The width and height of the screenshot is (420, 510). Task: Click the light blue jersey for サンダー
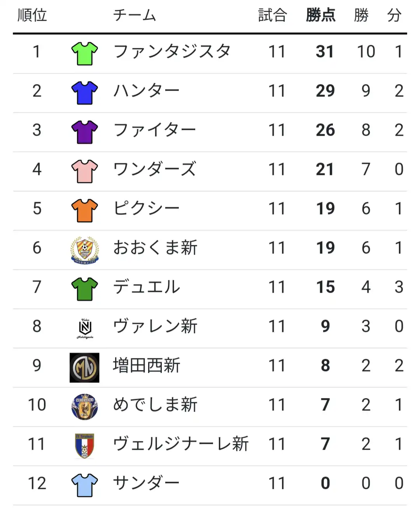84,485
